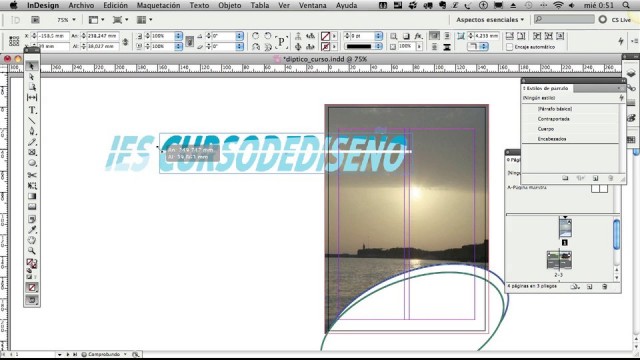Select page 1 thumbnail in Pages panel
Image resolution: width=640 pixels, height=360 pixels.
(565, 228)
